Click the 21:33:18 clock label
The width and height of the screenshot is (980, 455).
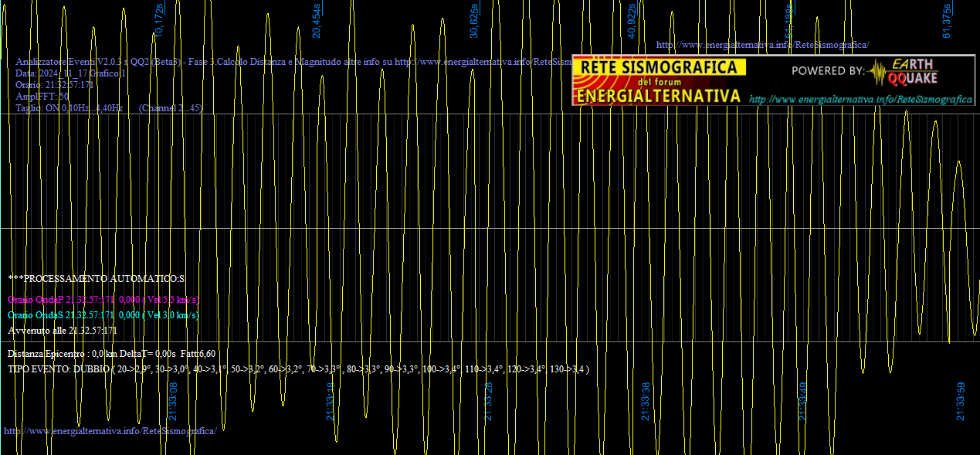coord(331,401)
